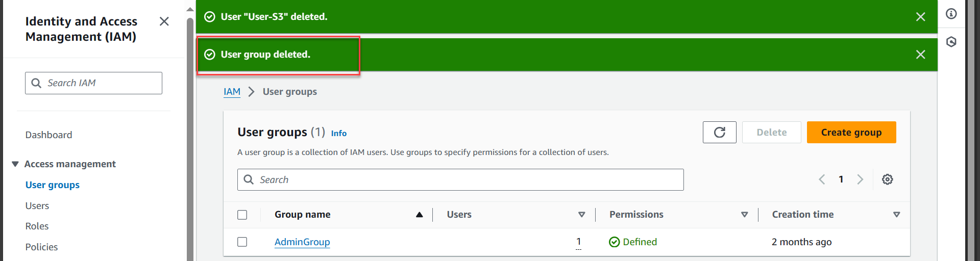Go to previous page of groups
This screenshot has width=980, height=261.
[822, 179]
